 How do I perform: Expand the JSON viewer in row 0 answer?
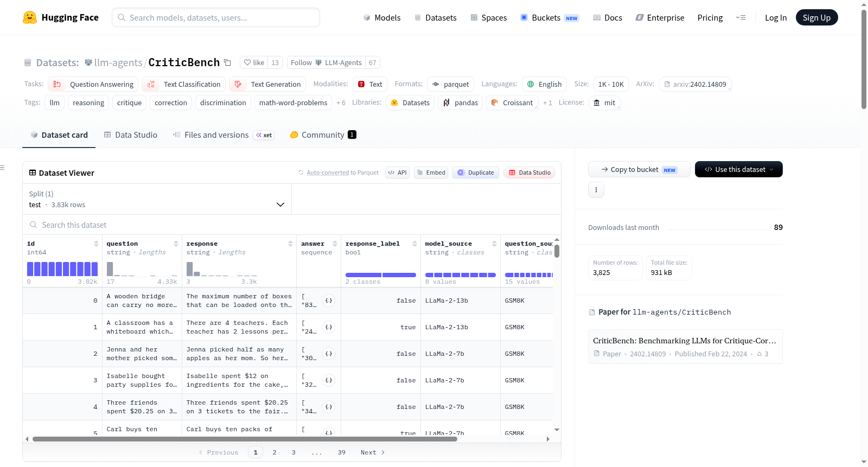tap(329, 300)
